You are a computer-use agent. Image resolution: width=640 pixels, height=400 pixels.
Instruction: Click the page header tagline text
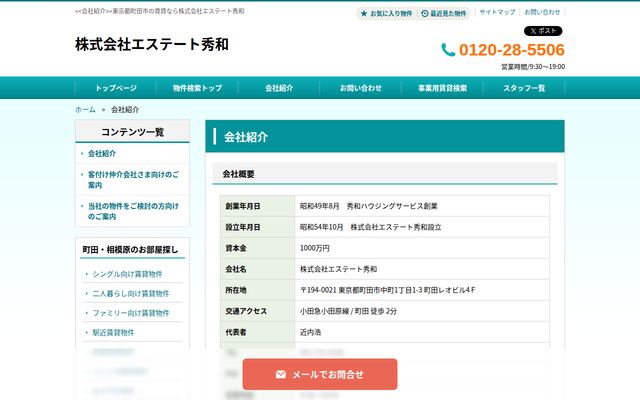[x=160, y=11]
